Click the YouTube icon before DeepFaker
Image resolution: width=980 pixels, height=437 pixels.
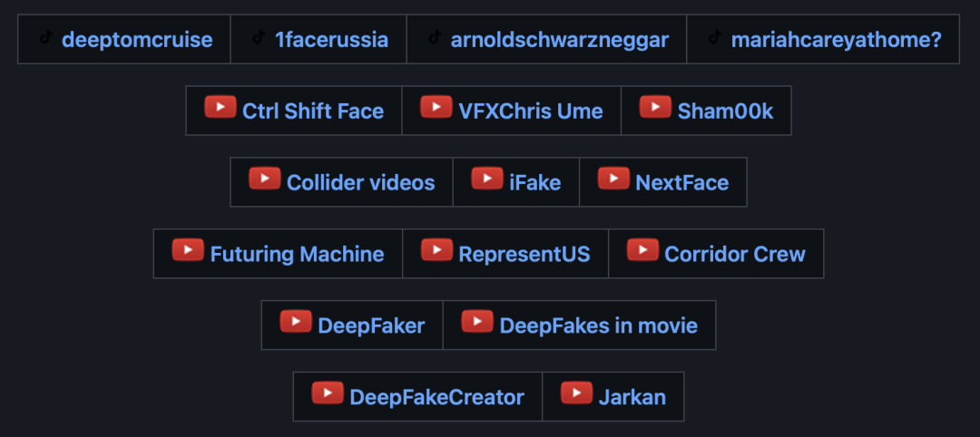(x=296, y=322)
